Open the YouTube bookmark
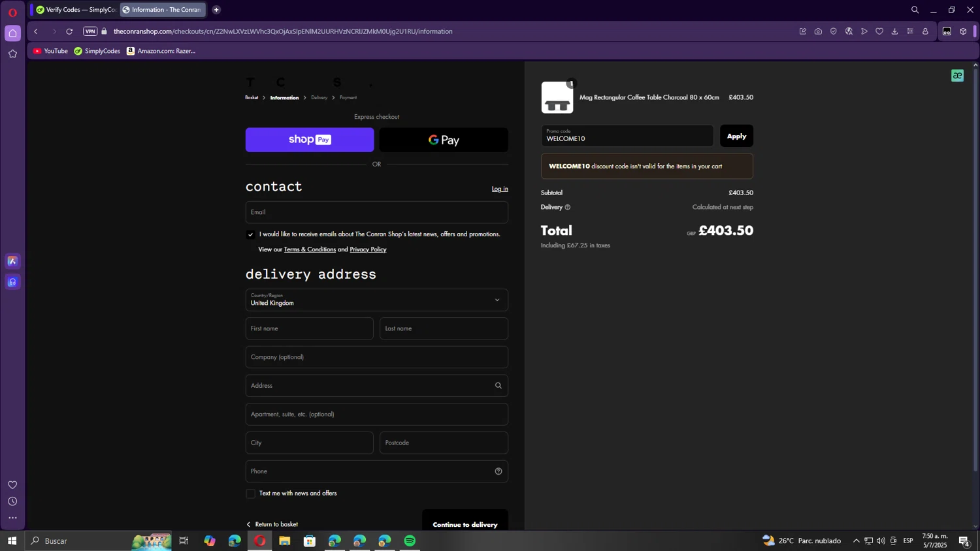The width and height of the screenshot is (980, 551). [50, 51]
